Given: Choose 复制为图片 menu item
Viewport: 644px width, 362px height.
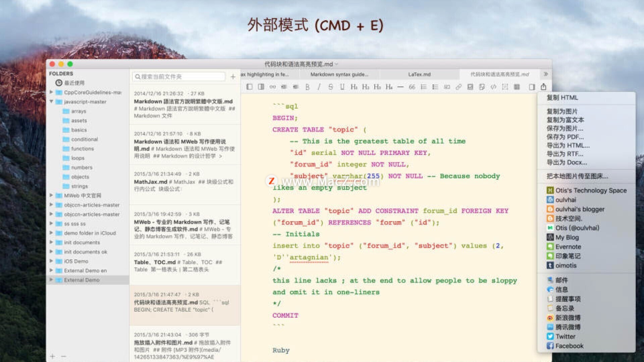Looking at the screenshot, I should (x=562, y=111).
